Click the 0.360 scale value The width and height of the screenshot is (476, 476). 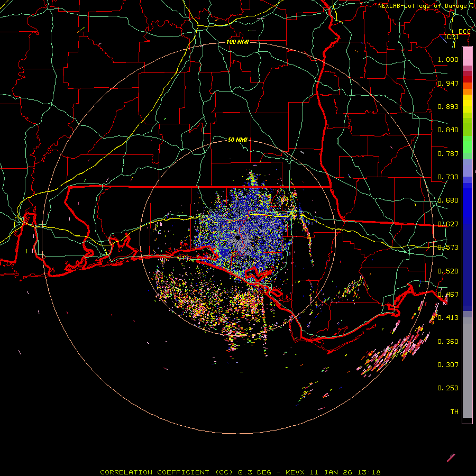(448, 342)
